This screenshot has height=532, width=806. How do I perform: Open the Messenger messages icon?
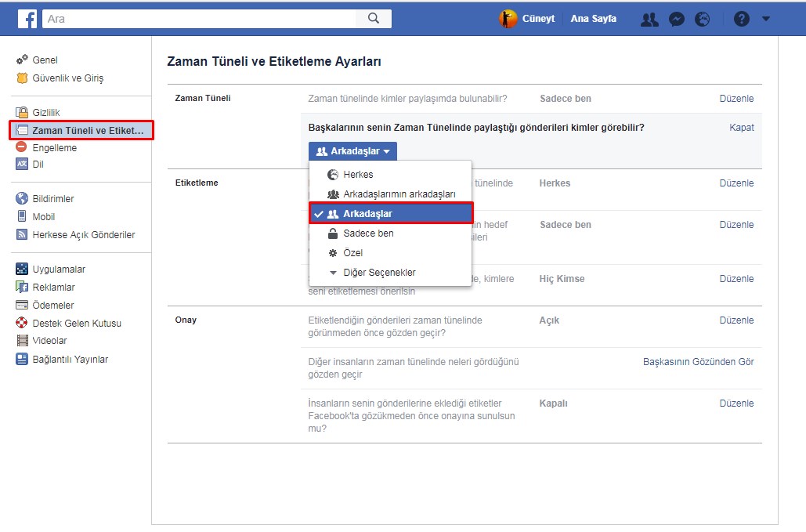click(677, 20)
